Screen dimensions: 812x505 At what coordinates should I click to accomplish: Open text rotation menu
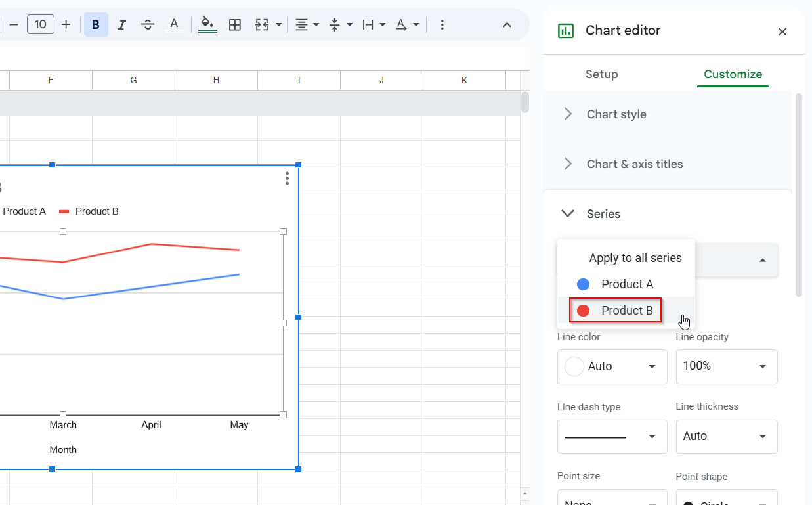pos(407,25)
